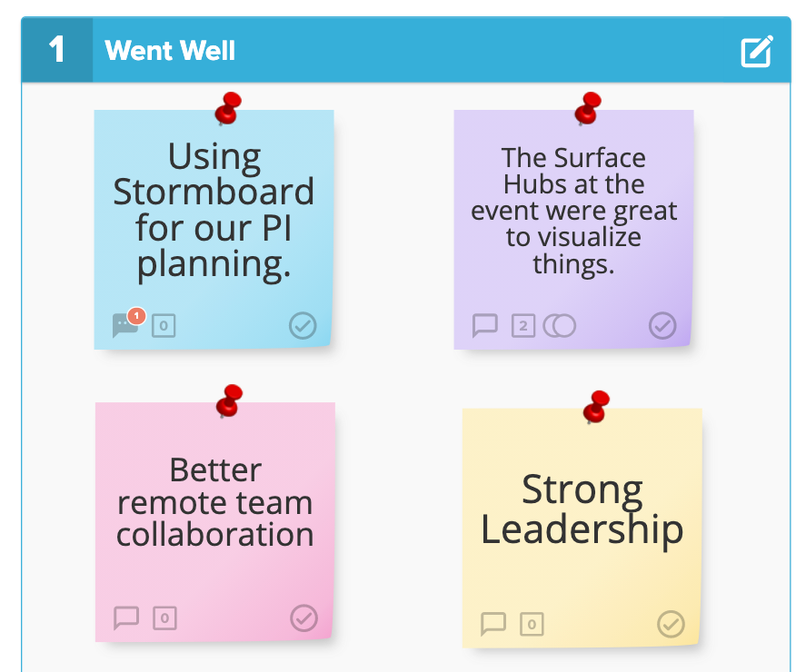Click the vote count 2 on Surface Hubs note

tap(523, 326)
